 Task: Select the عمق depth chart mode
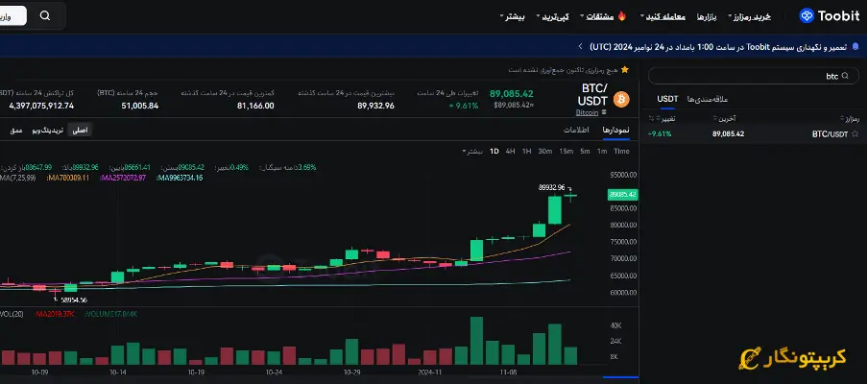[x=16, y=130]
